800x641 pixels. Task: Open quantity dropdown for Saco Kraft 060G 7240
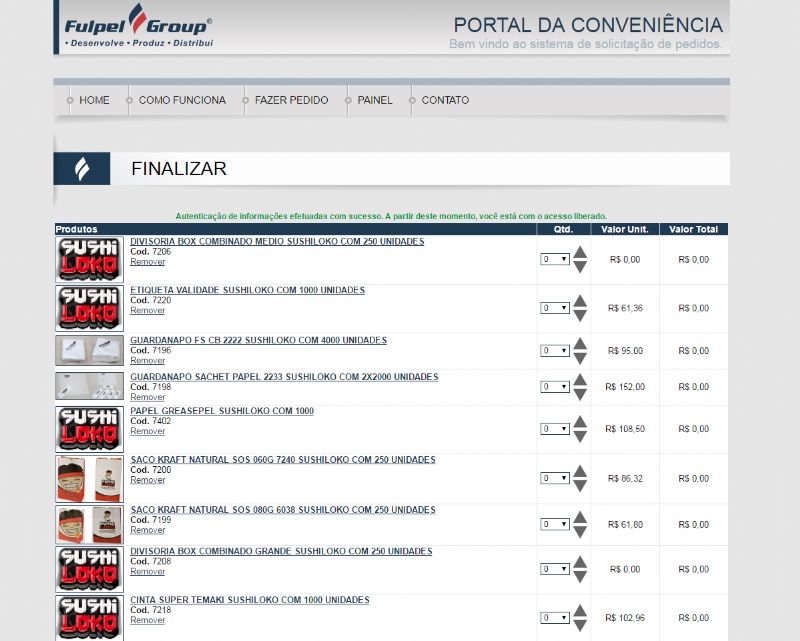click(x=555, y=478)
